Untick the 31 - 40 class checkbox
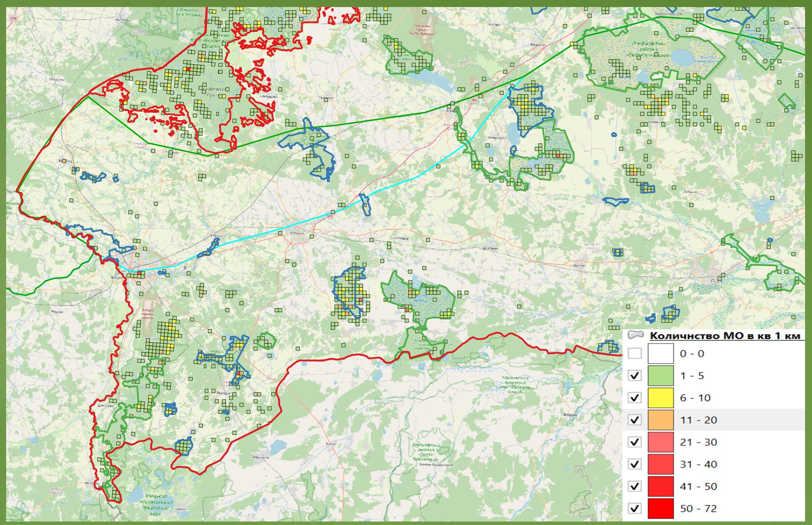Viewport: 812px width, 525px height. (635, 464)
